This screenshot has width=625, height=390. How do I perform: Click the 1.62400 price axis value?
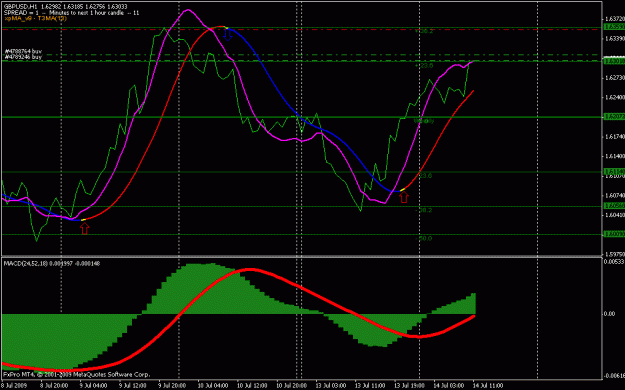click(614, 97)
